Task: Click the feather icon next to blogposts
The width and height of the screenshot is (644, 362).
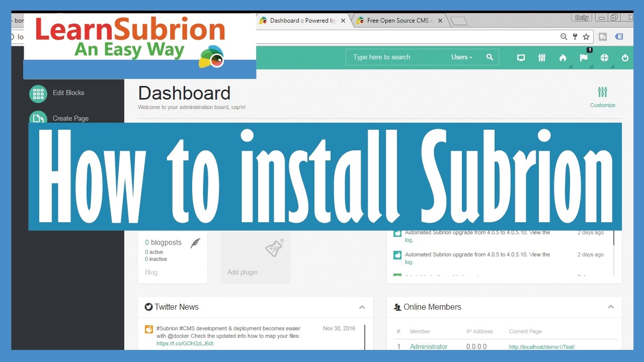Action: [195, 243]
